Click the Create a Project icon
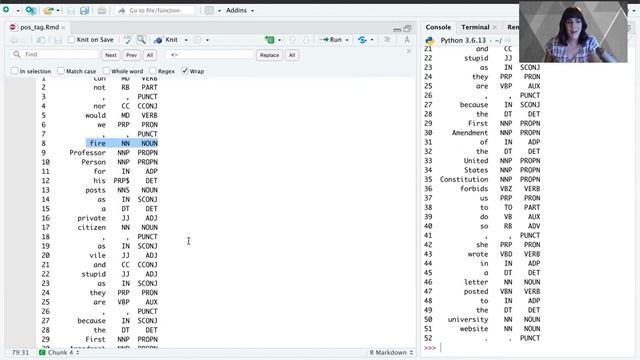The height and width of the screenshot is (360, 640). [31, 10]
